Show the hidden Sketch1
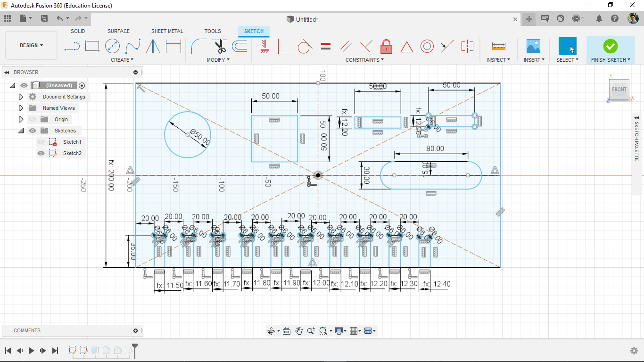644x362 pixels. pyautogui.click(x=41, y=142)
